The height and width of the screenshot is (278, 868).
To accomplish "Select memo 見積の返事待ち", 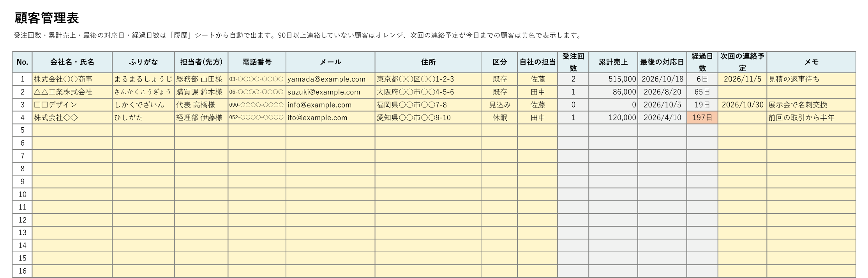I will tap(812, 79).
